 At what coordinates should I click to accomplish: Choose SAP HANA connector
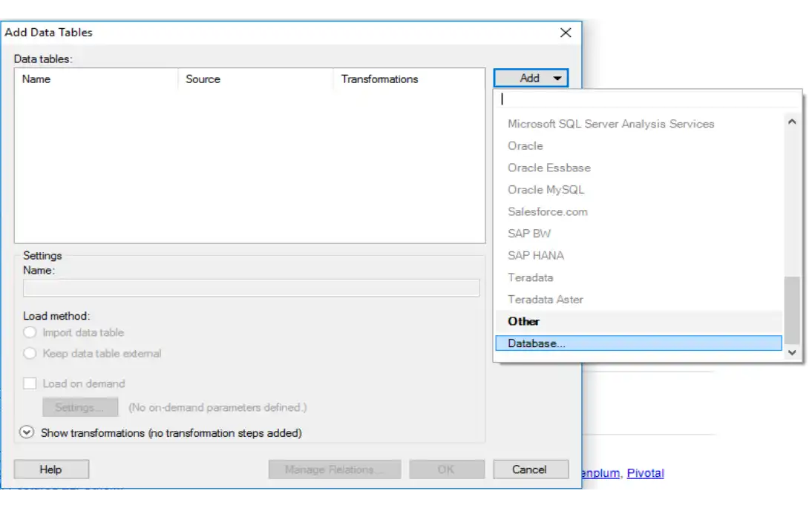[535, 255]
